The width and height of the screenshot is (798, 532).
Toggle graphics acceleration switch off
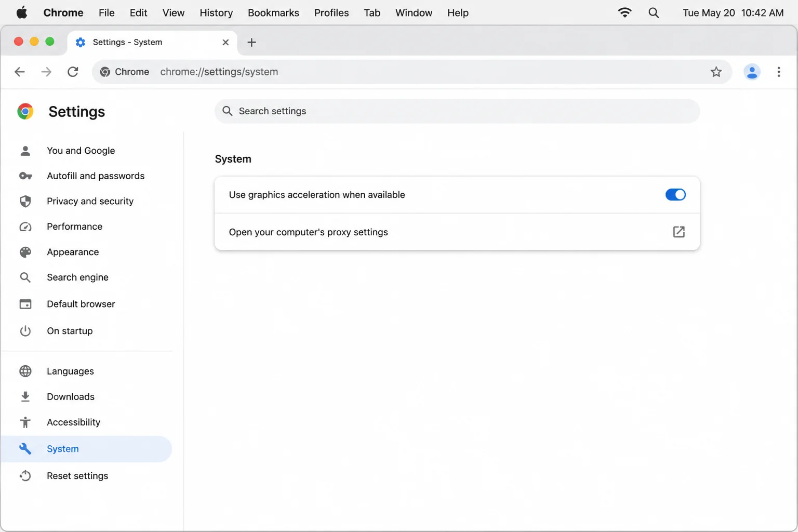click(x=675, y=195)
